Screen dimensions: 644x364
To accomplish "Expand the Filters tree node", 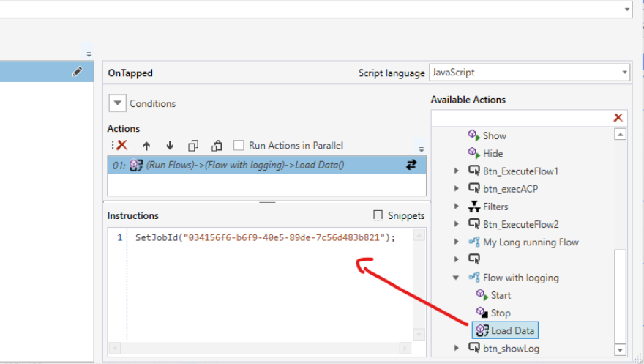I will point(457,207).
